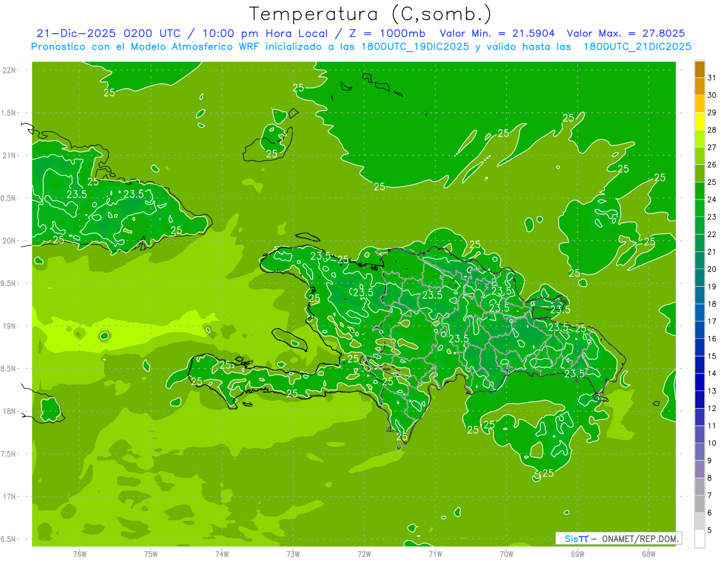The width and height of the screenshot is (728, 562).
Task: Click the '22N' latitude axis label
Action: (x=9, y=70)
